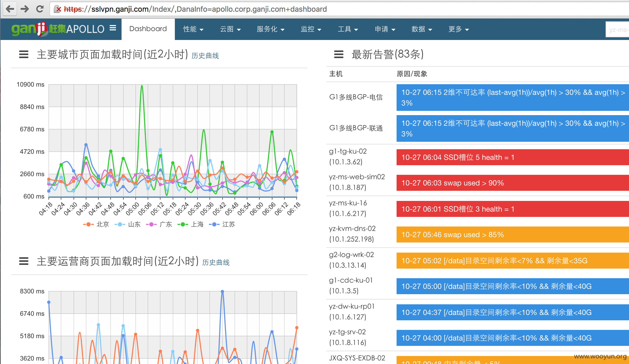This screenshot has height=364, width=629.
Task: Click the insecure certificate warning icon in address bar
Action: coord(58,9)
